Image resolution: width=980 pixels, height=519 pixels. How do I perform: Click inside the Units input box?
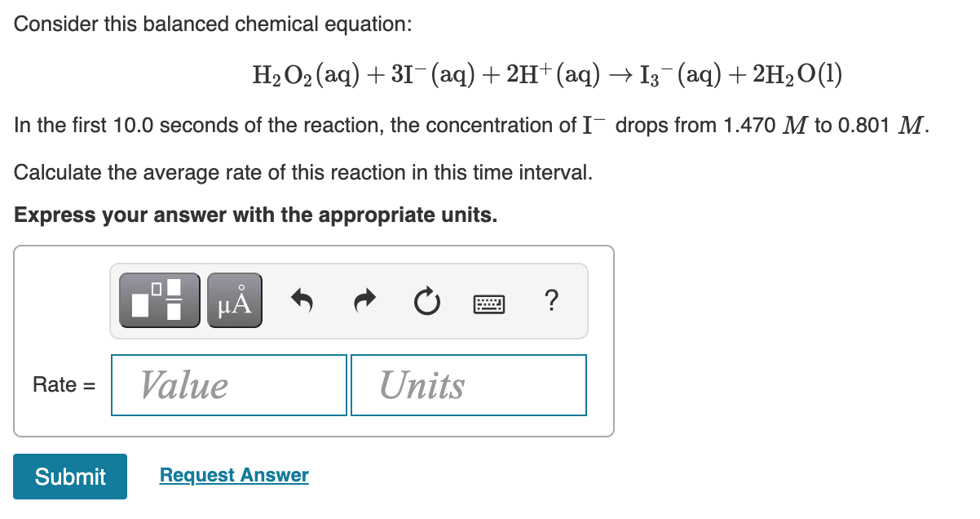coord(468,384)
